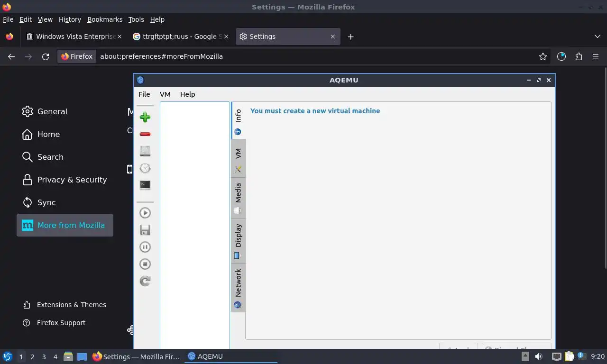Click the Settings — Mozilla Firefox taskbar entry
Image resolution: width=607 pixels, height=364 pixels.
pos(136,356)
